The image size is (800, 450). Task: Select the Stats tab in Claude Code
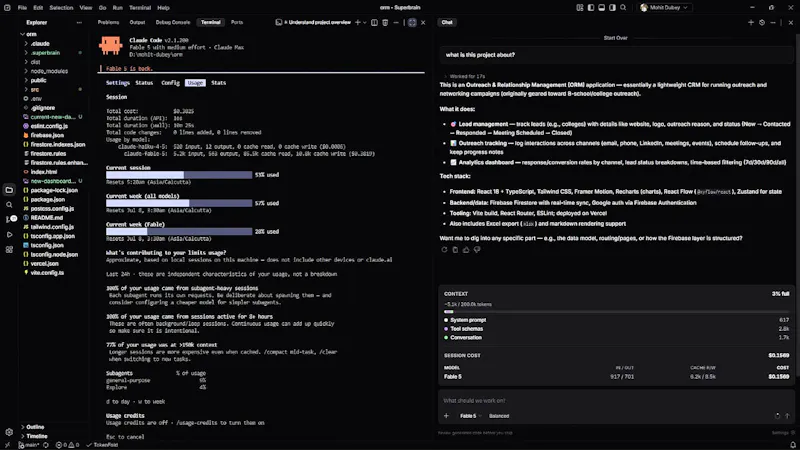click(x=218, y=83)
